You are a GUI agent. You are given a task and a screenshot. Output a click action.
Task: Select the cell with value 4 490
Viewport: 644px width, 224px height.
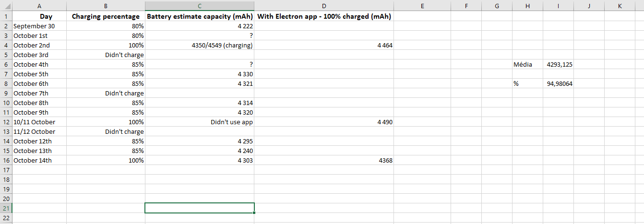coord(324,122)
